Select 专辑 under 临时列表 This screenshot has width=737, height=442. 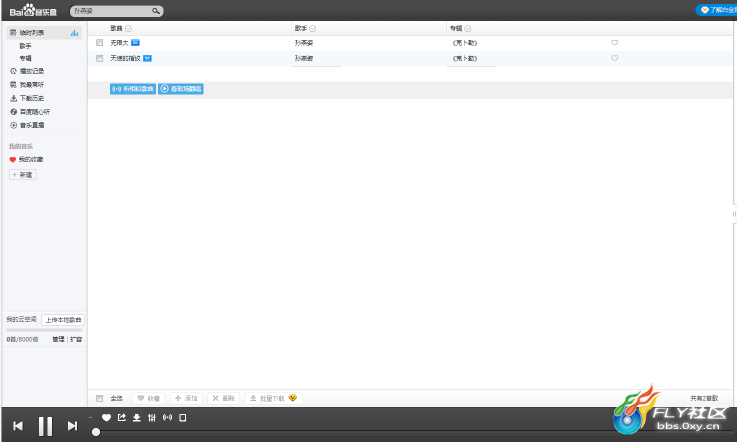25,58
